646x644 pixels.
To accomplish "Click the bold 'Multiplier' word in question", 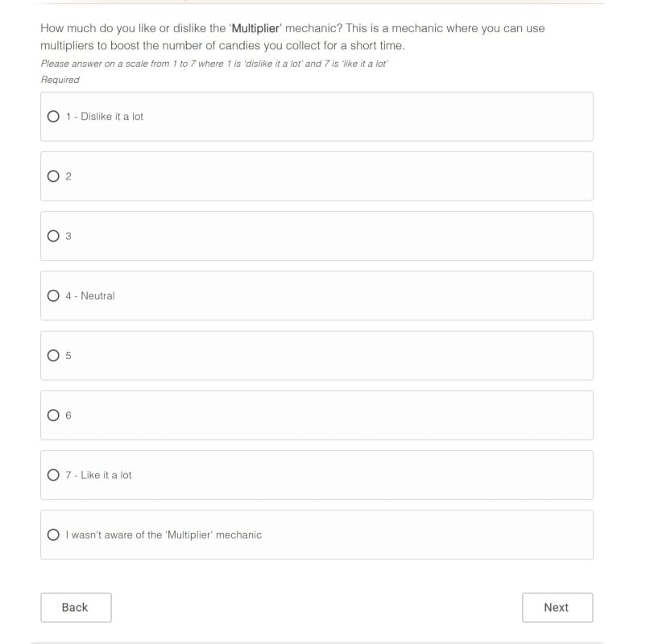I will (x=255, y=28).
